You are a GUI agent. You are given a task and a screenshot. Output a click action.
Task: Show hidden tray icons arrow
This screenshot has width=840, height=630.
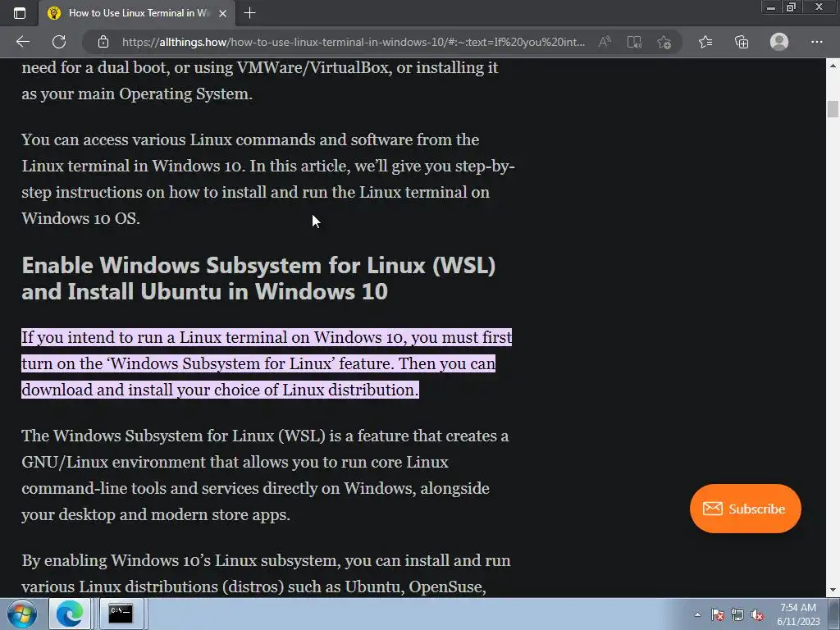coord(697,614)
